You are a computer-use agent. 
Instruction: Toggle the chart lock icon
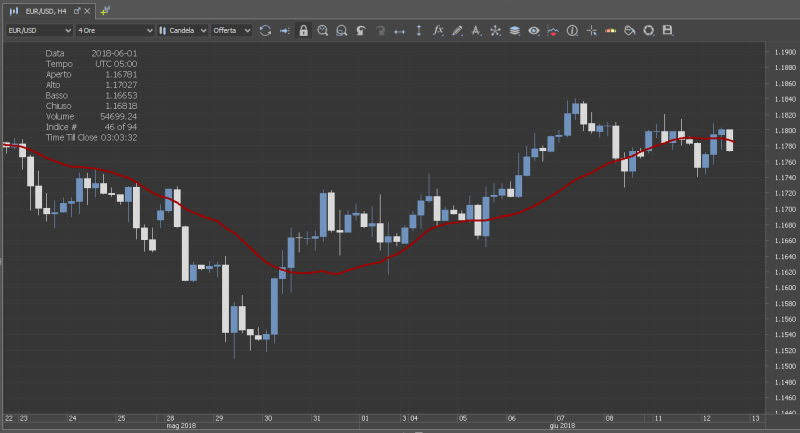[x=304, y=31]
